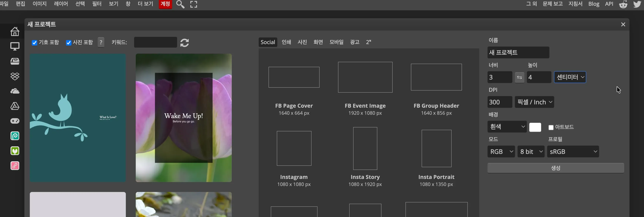Toggle fullscreen with the bracket icon
Viewport: 644px width, 217px height.
click(x=194, y=4)
